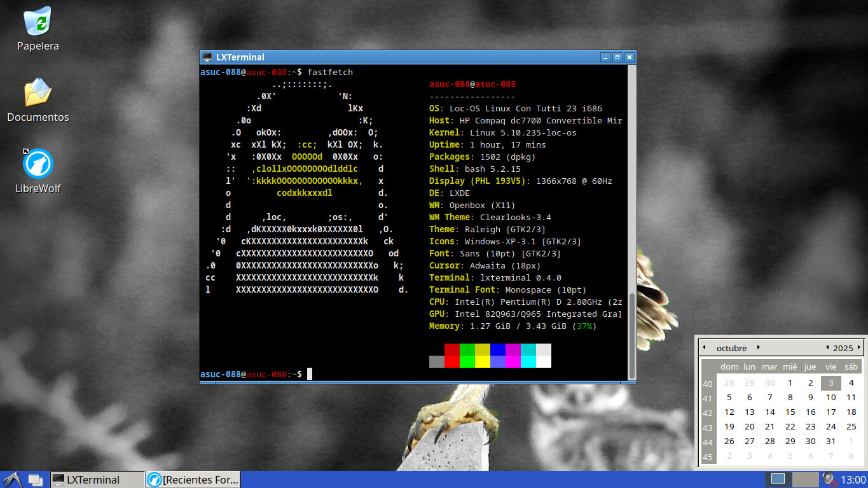
Task: Select October 15 in the calendar
Action: click(790, 412)
